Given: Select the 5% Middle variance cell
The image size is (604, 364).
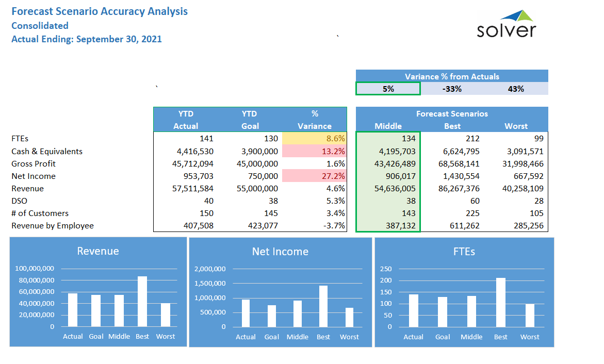Looking at the screenshot, I should (388, 89).
